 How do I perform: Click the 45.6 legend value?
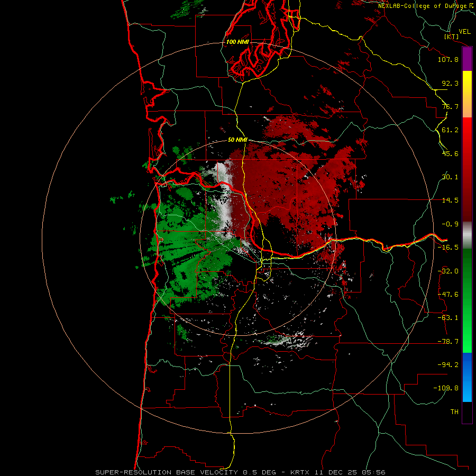pos(450,153)
